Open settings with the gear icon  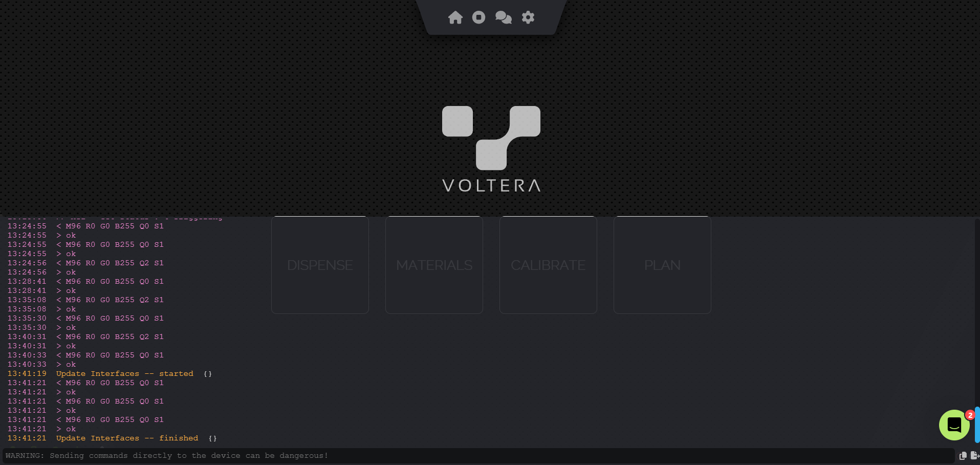click(x=528, y=17)
